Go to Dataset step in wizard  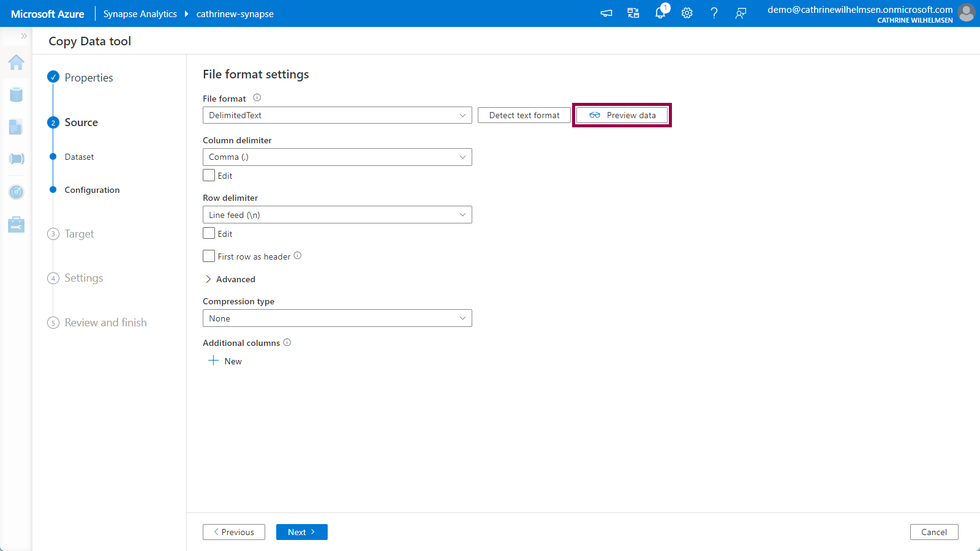coord(79,157)
